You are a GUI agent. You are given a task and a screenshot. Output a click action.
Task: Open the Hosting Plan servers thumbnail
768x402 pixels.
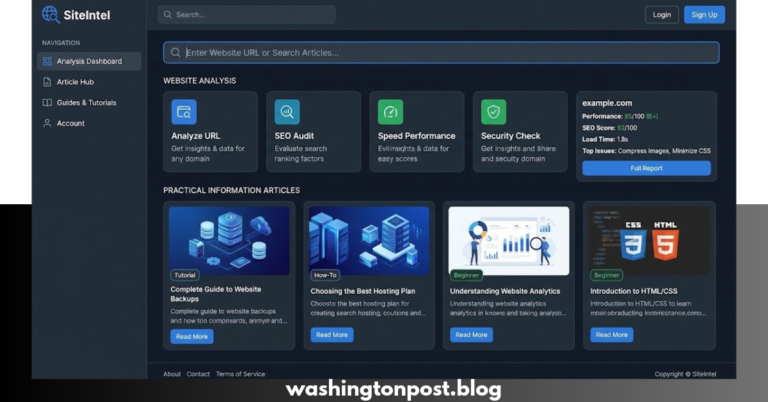[369, 240]
